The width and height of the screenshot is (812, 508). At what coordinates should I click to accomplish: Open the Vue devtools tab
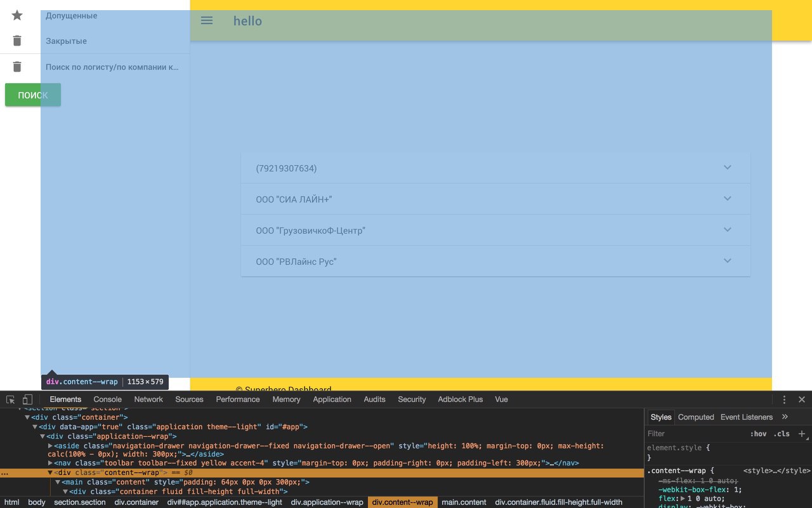(x=501, y=399)
